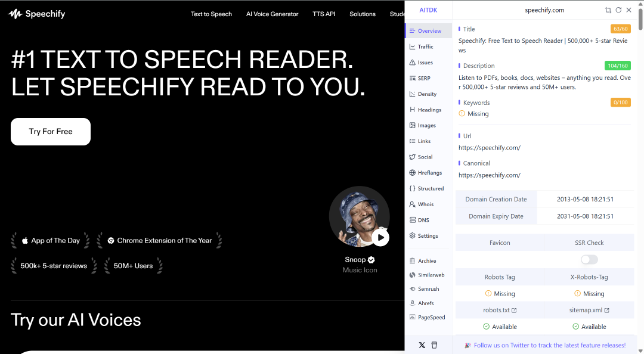Click the Hreflangs globe icon

[x=413, y=172]
